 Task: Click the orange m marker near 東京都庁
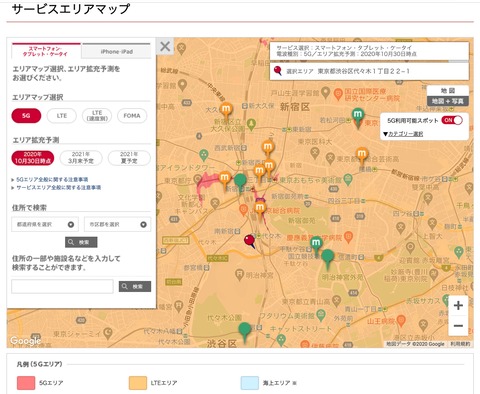[x=225, y=179]
